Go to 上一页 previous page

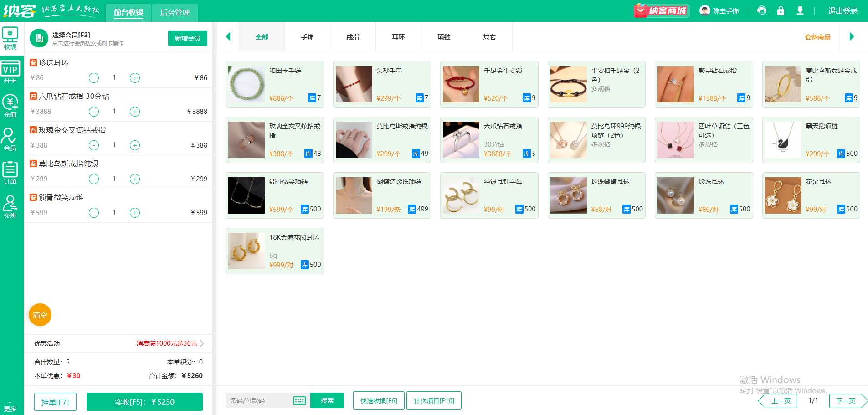pos(778,401)
